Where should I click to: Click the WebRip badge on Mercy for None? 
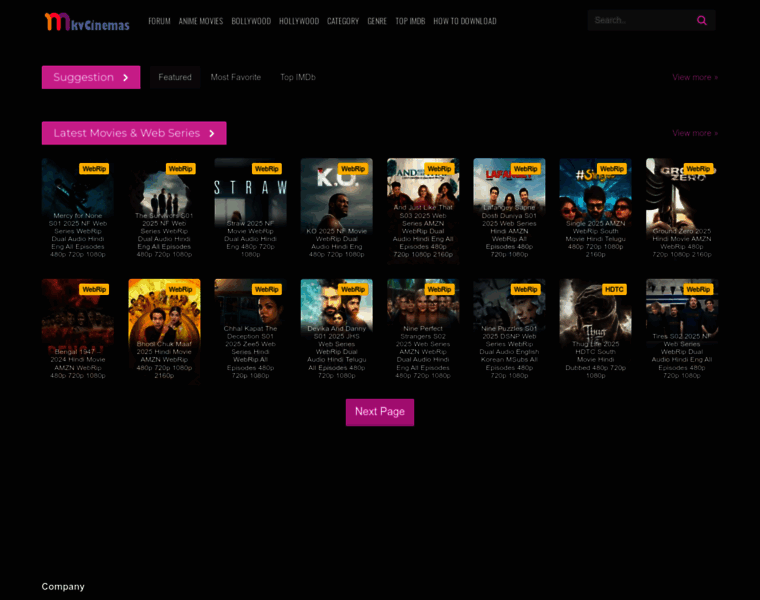pyautogui.click(x=94, y=169)
